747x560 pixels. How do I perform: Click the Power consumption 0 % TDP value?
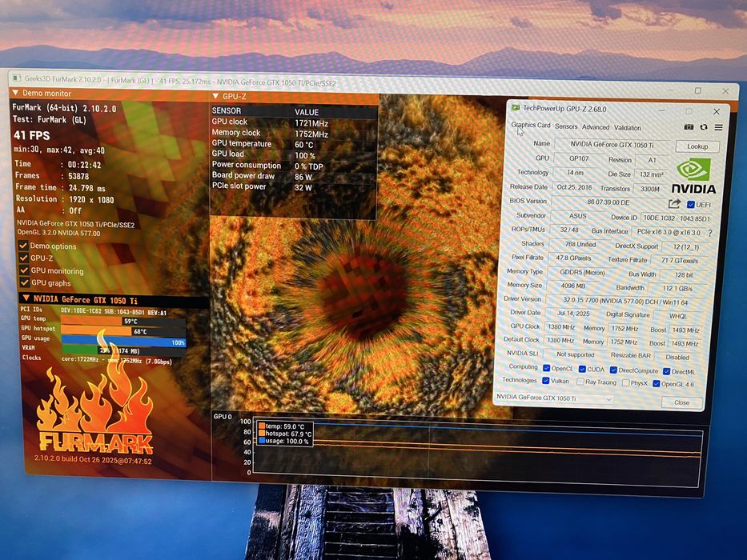click(309, 166)
